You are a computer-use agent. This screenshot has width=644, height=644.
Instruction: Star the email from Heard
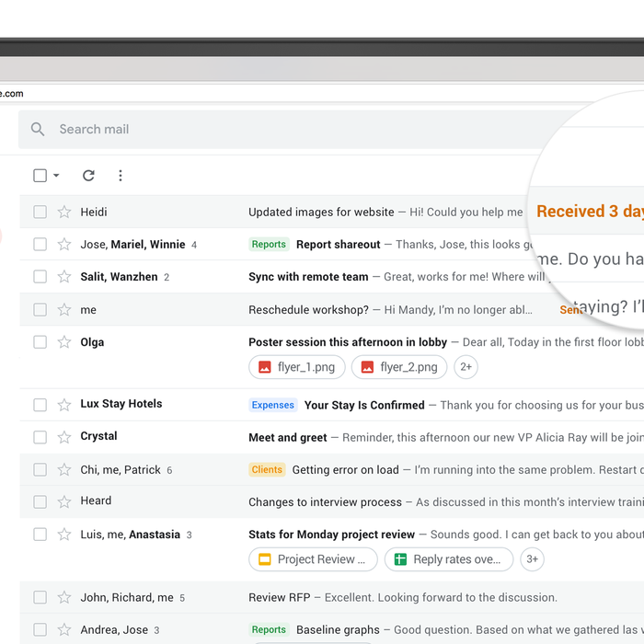pos(64,502)
